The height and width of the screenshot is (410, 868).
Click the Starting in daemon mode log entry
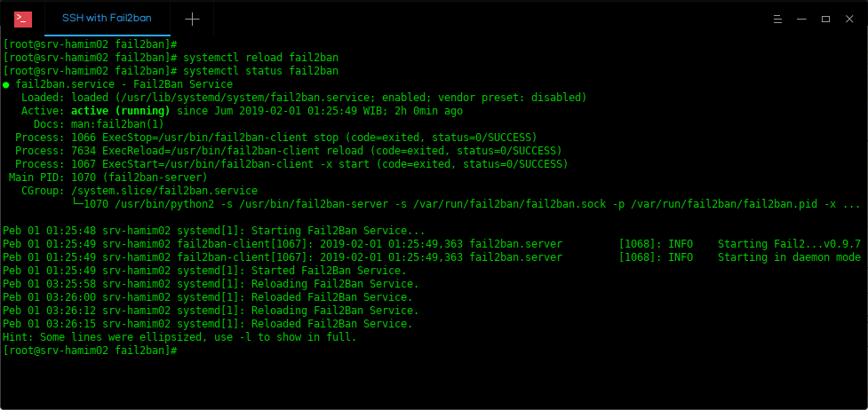pyautogui.click(x=790, y=257)
